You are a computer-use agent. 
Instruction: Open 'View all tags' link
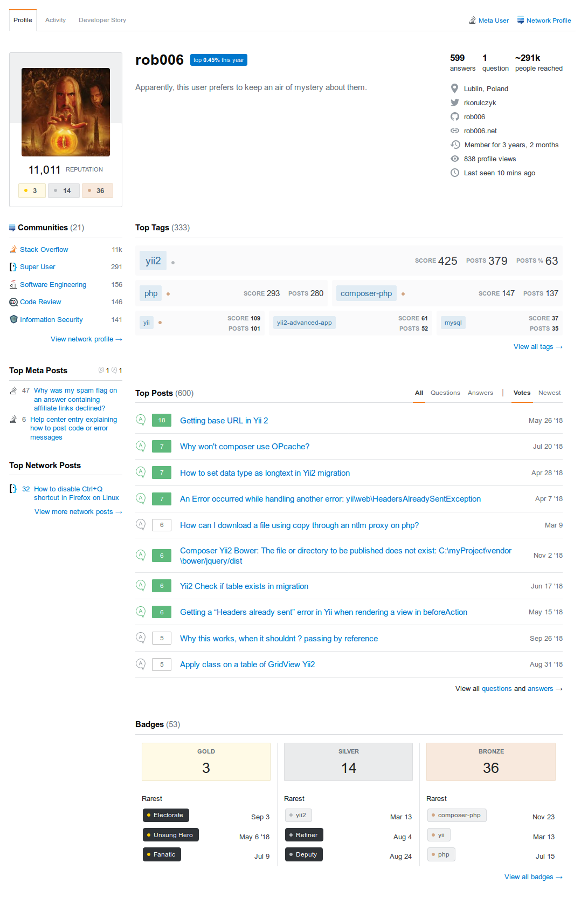(x=538, y=347)
